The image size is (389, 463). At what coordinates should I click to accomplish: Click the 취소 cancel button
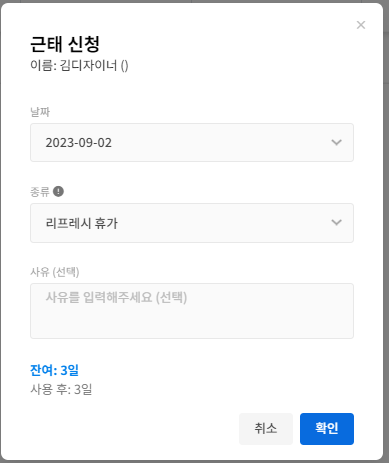tap(266, 429)
